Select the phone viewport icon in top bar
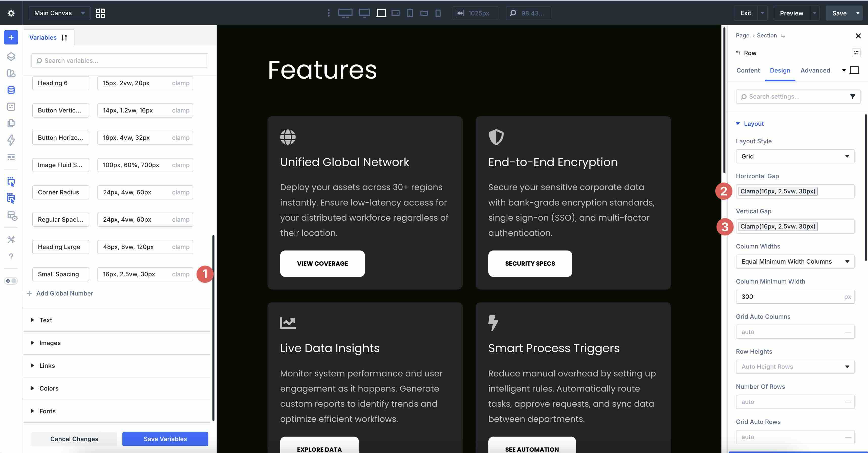868x453 pixels. [438, 13]
